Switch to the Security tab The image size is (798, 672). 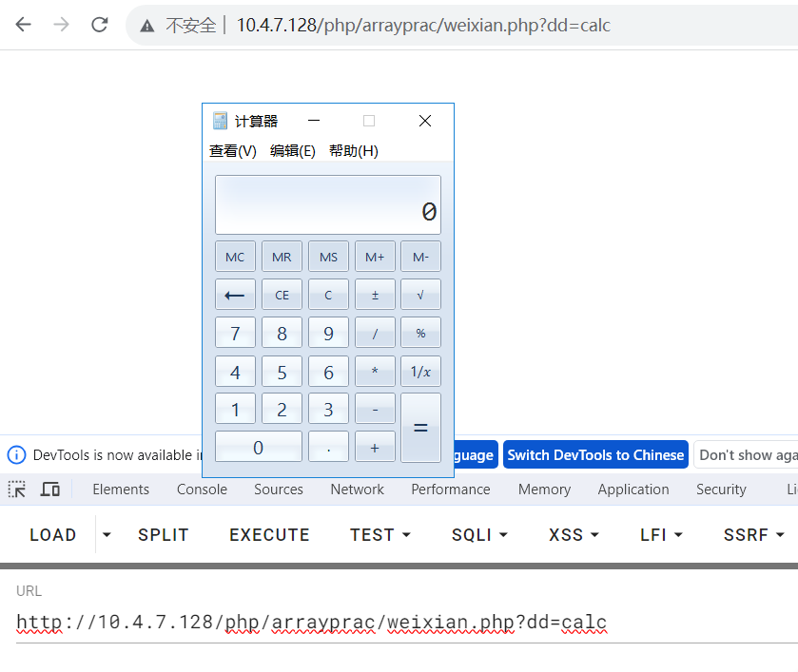point(721,490)
